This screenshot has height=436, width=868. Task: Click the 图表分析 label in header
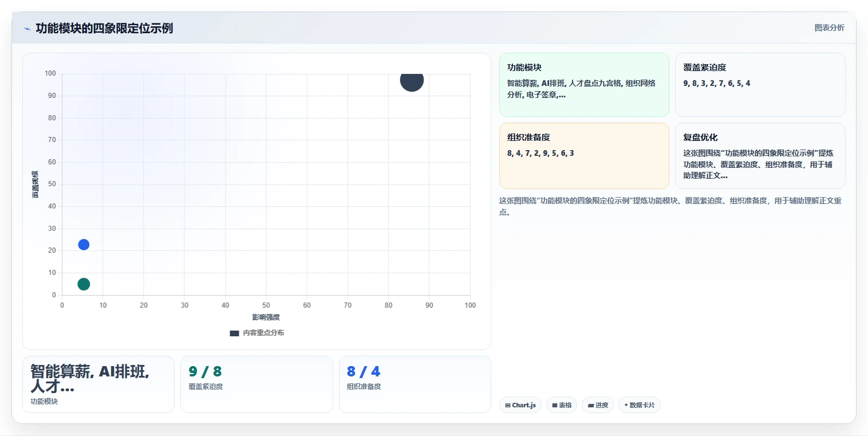click(829, 28)
